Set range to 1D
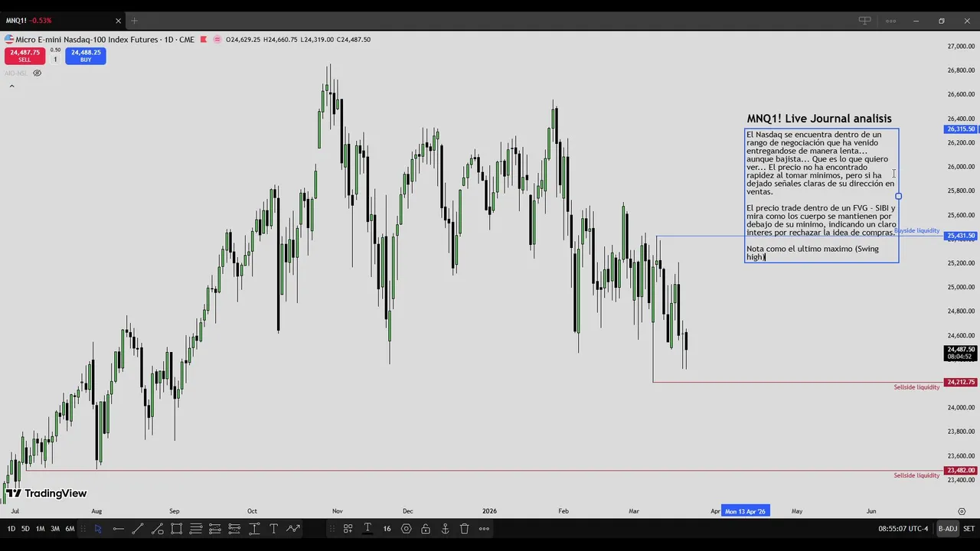This screenshot has width=980, height=551. click(11, 529)
